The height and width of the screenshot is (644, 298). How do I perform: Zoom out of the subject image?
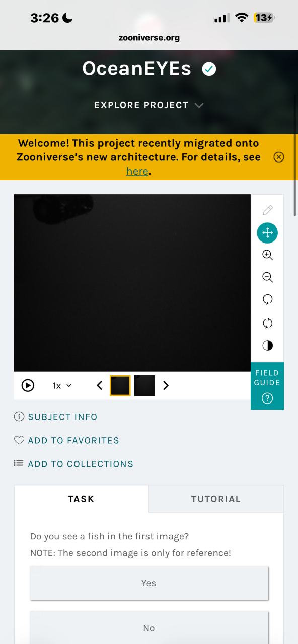coord(267,277)
